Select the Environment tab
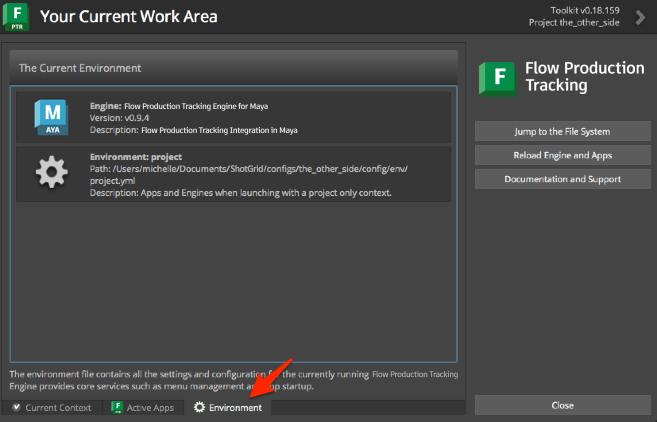The image size is (657, 422). coord(228,407)
